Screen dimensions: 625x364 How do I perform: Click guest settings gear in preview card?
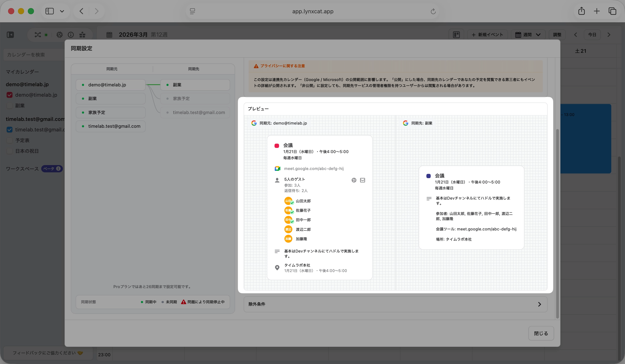tap(354, 180)
